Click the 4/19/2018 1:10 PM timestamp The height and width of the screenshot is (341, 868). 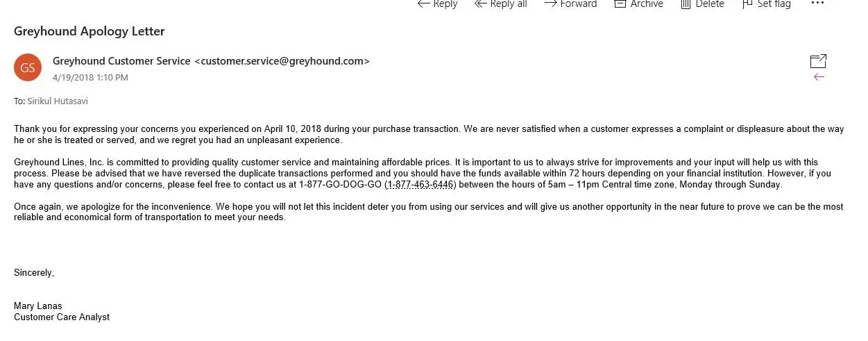pos(90,78)
